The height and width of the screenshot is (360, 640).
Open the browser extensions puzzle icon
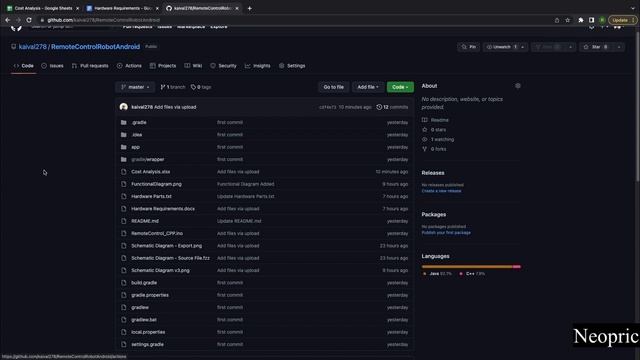(581, 20)
